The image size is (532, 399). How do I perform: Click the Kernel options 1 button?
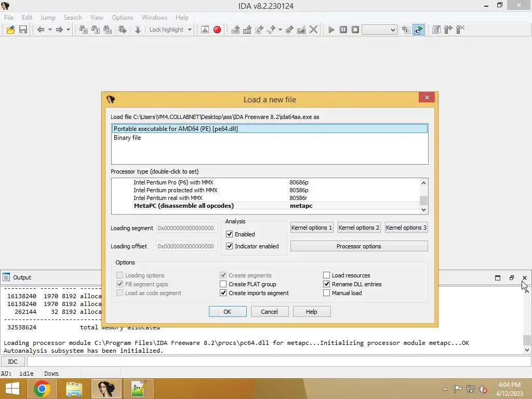coord(312,228)
